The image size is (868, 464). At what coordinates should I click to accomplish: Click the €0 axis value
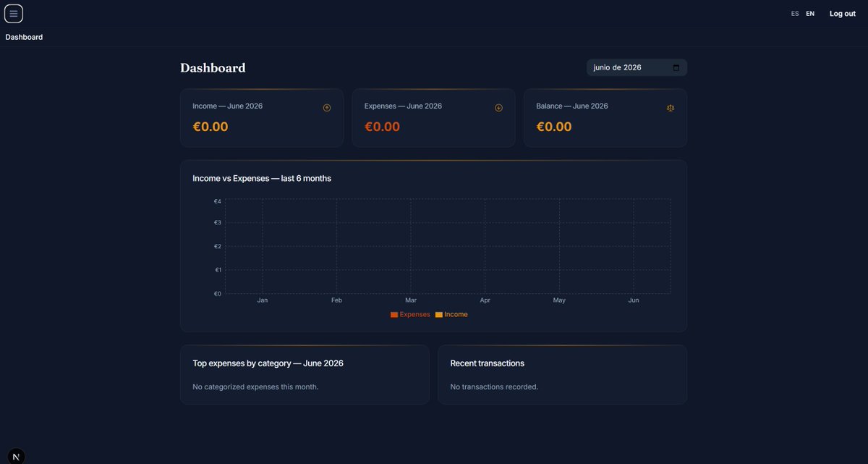(x=217, y=293)
